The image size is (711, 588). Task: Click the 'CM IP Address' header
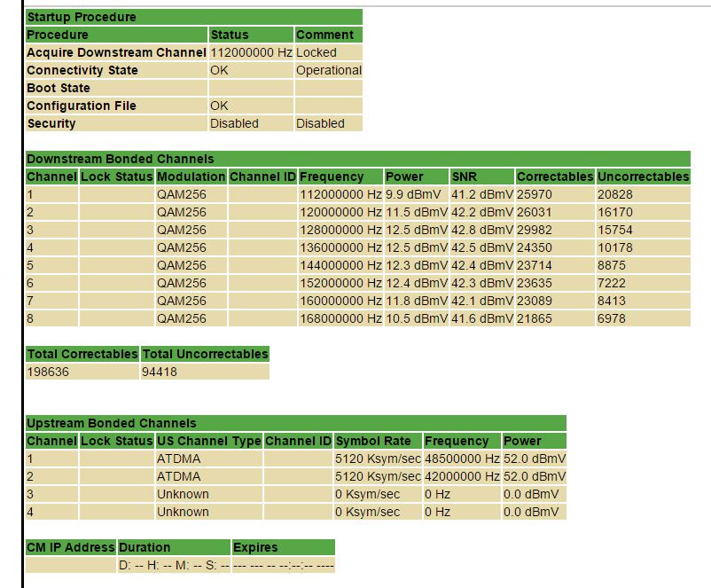[71, 547]
